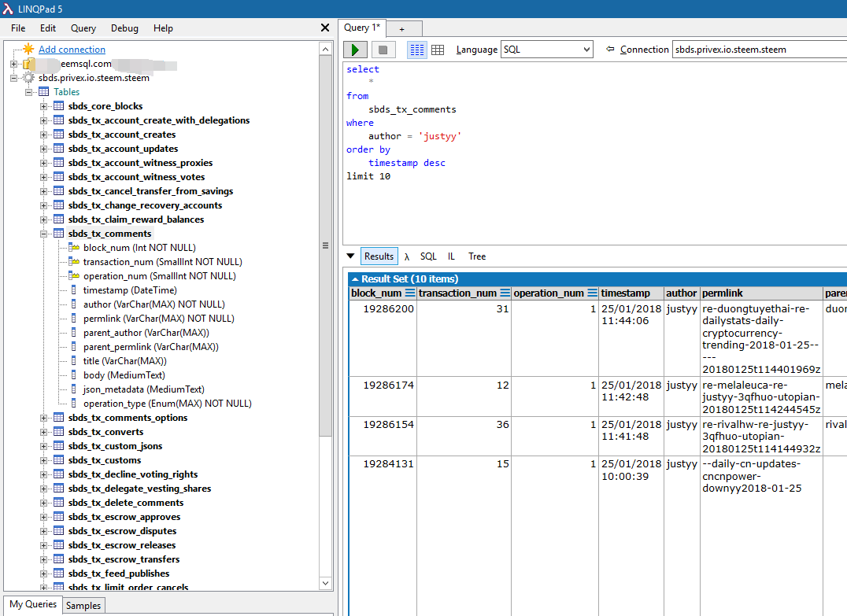Switch to the lambda (λ) results tab
This screenshot has height=616, width=847.
click(x=407, y=257)
